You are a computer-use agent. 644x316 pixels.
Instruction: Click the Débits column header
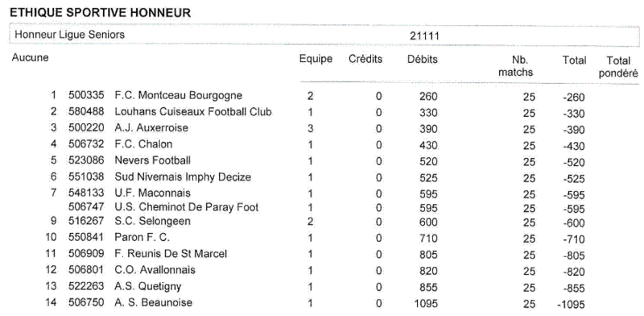[x=422, y=59]
